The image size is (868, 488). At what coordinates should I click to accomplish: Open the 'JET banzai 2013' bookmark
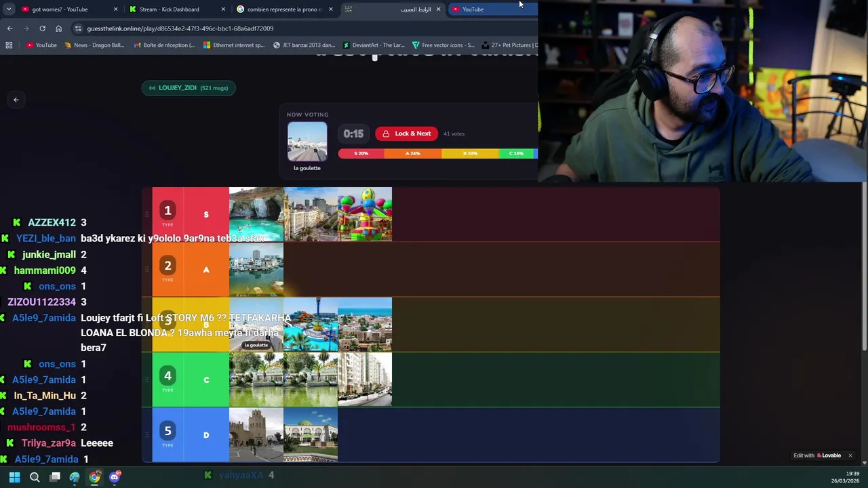pyautogui.click(x=304, y=45)
